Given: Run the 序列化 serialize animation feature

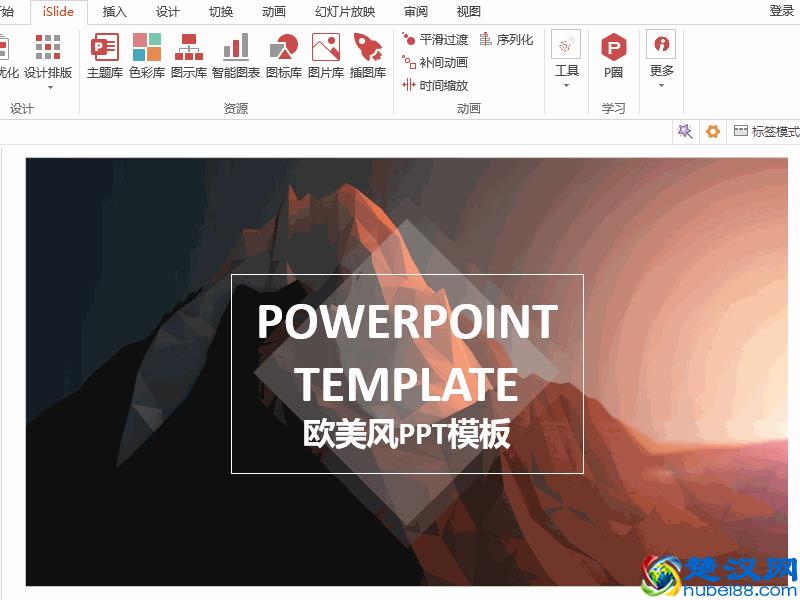Looking at the screenshot, I should tap(512, 38).
